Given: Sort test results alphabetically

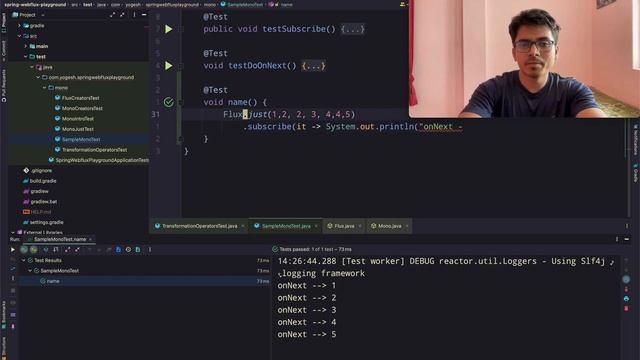Looking at the screenshot, I should pyautogui.click(x=46, y=249).
